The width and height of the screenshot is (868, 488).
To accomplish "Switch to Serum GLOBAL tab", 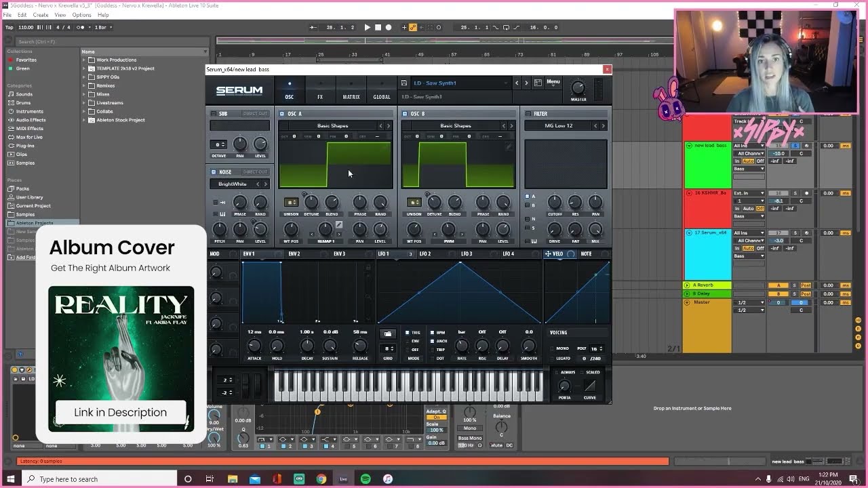I will pyautogui.click(x=382, y=91).
